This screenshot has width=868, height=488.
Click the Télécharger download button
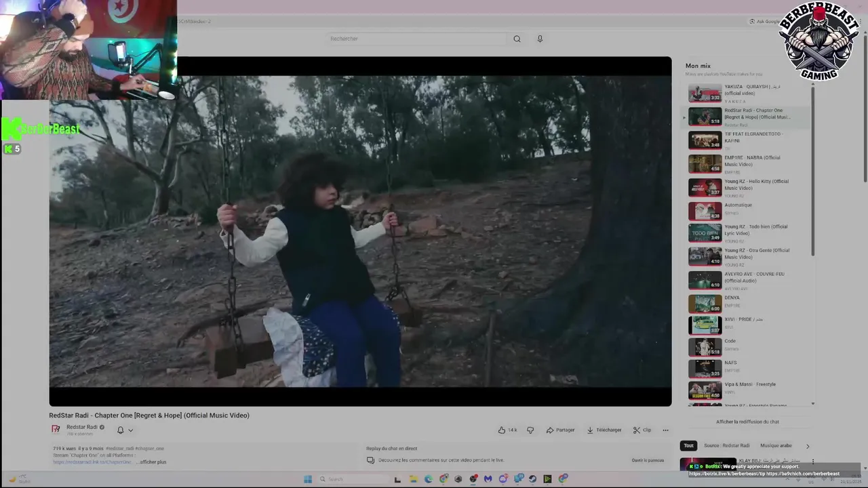(x=604, y=430)
